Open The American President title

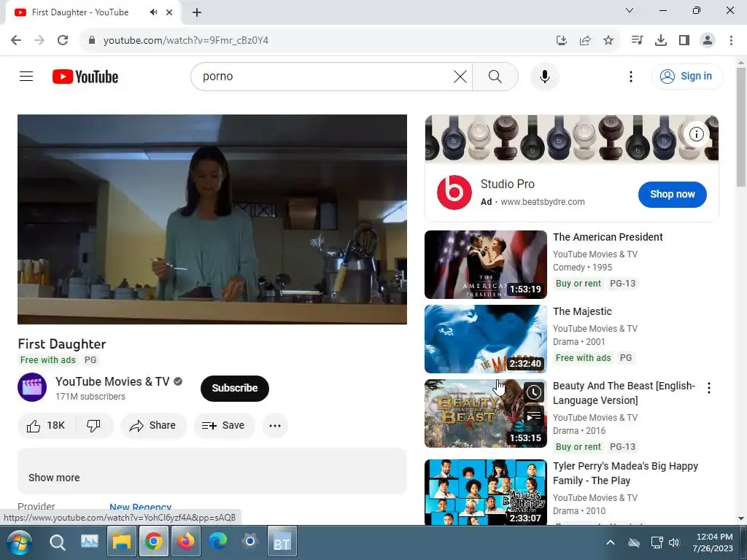[x=608, y=237]
